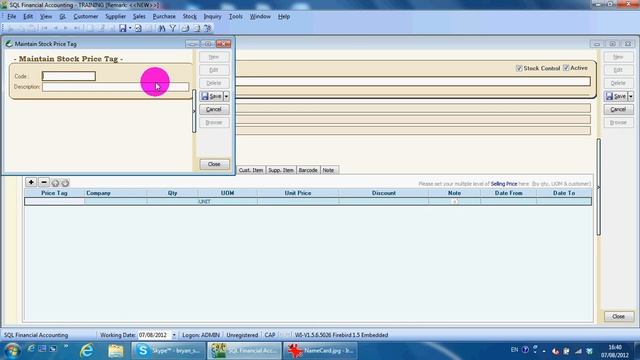Open the Windows Start orb

pyautogui.click(x=12, y=351)
